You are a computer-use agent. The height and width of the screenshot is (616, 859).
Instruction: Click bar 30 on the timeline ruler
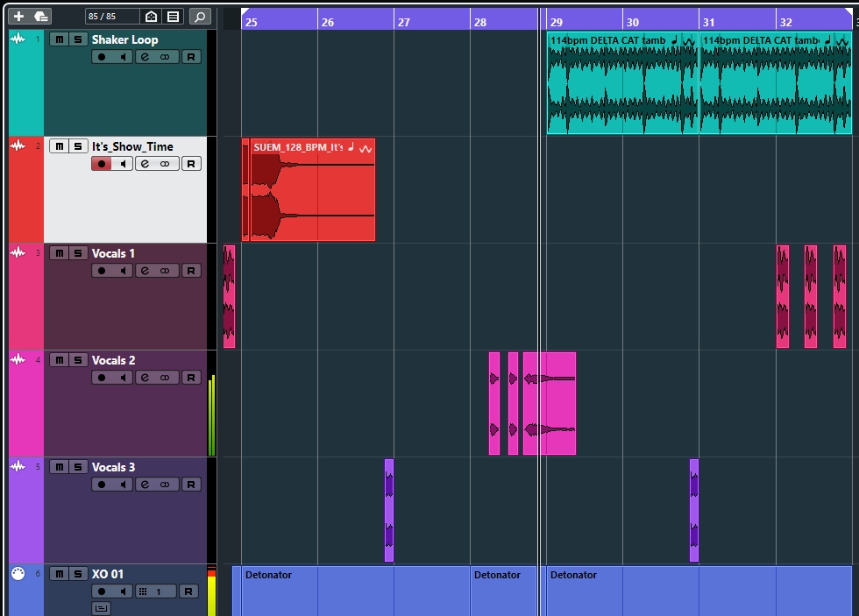click(x=633, y=22)
